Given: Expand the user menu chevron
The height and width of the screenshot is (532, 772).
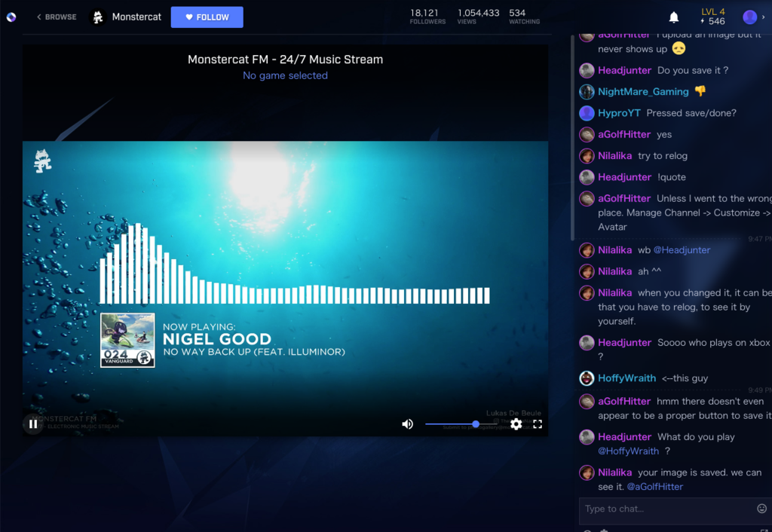Looking at the screenshot, I should click(764, 17).
